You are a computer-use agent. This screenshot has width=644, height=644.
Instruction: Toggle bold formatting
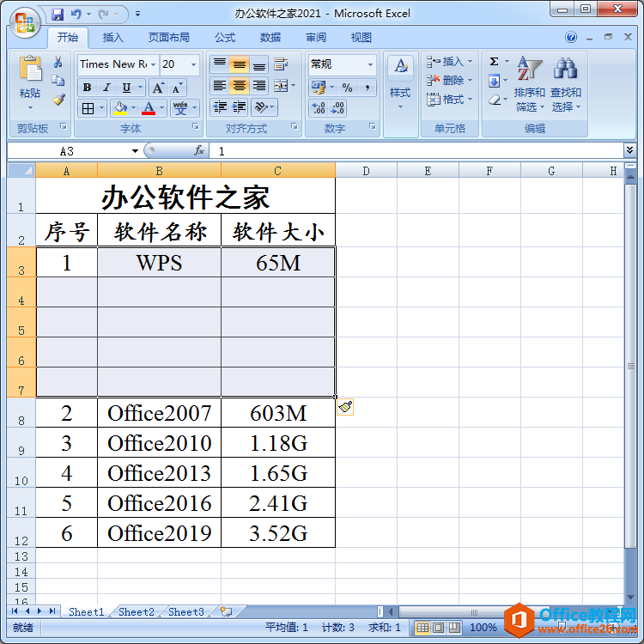pyautogui.click(x=87, y=88)
